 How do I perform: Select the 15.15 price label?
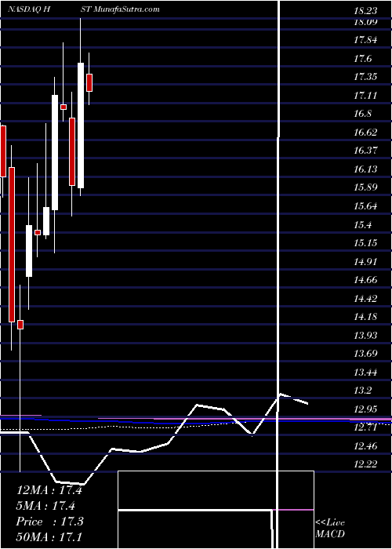[x=365, y=242]
